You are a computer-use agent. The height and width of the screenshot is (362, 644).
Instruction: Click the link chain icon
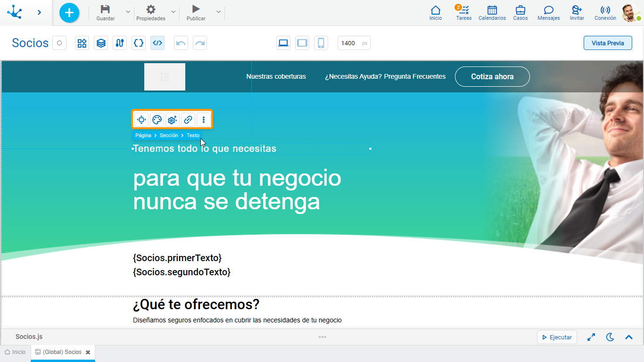pyautogui.click(x=188, y=120)
